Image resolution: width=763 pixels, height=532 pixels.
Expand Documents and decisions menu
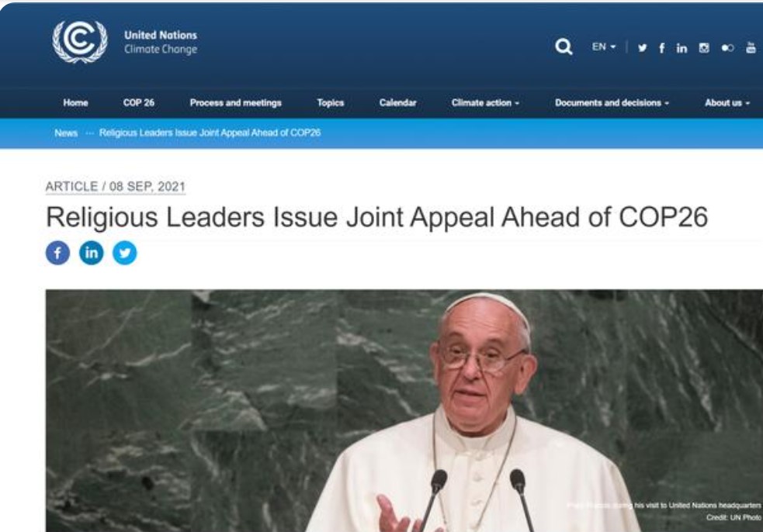tap(612, 102)
